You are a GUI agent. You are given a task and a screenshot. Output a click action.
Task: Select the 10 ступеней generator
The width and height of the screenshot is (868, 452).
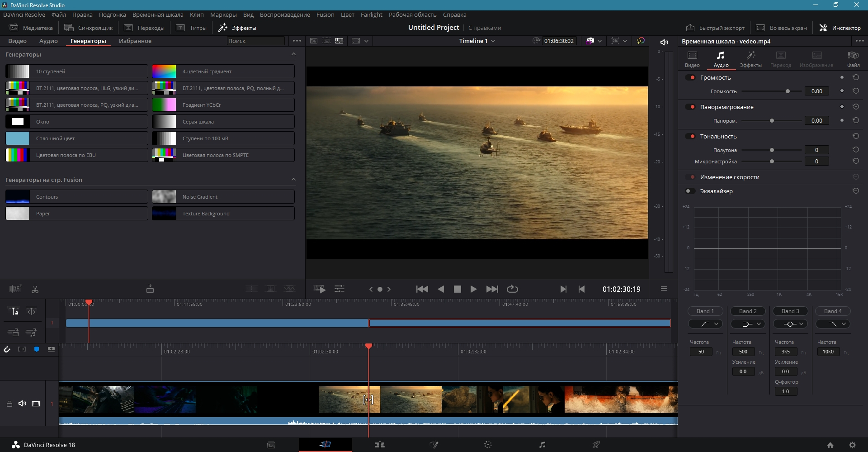(x=76, y=71)
